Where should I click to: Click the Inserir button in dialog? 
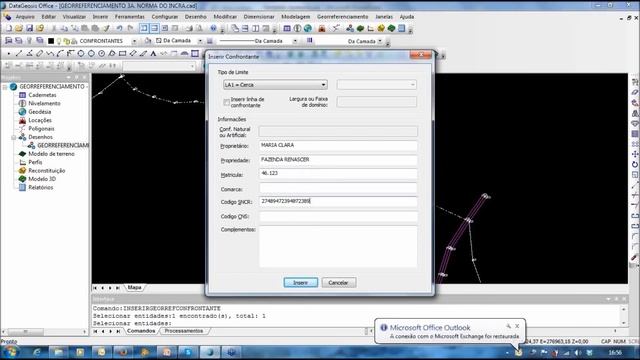point(301,282)
